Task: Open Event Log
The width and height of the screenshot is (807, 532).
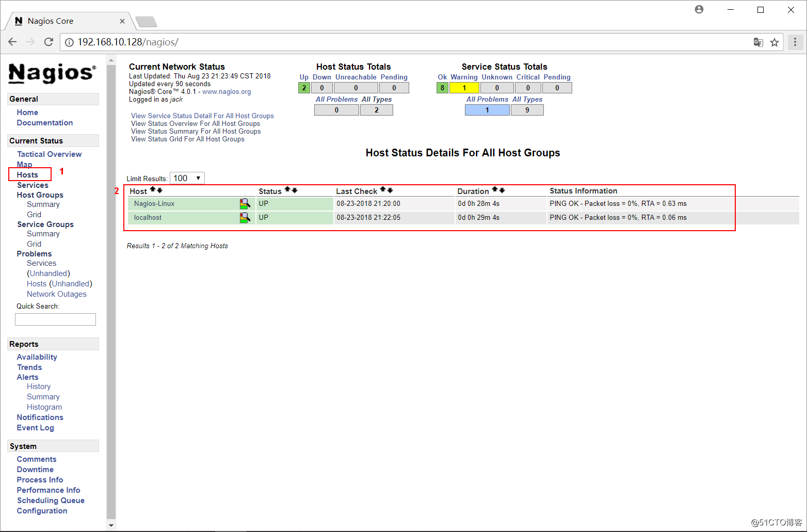Action: [35, 428]
